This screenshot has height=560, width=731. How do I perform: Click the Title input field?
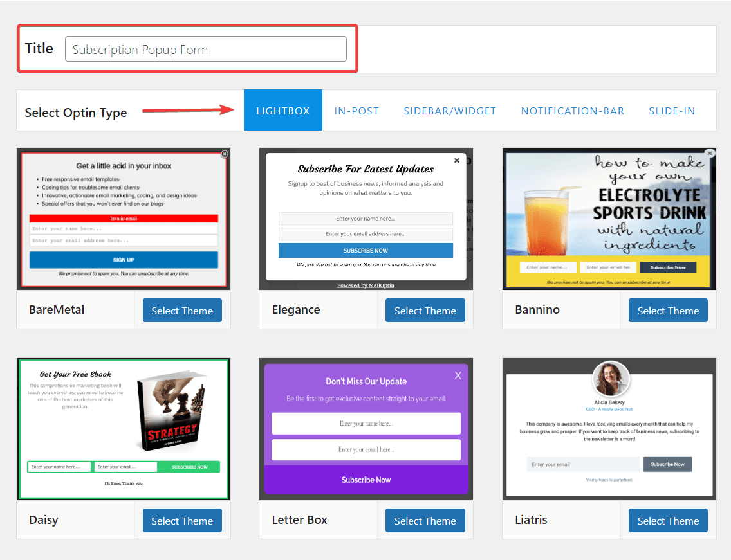tap(205, 50)
